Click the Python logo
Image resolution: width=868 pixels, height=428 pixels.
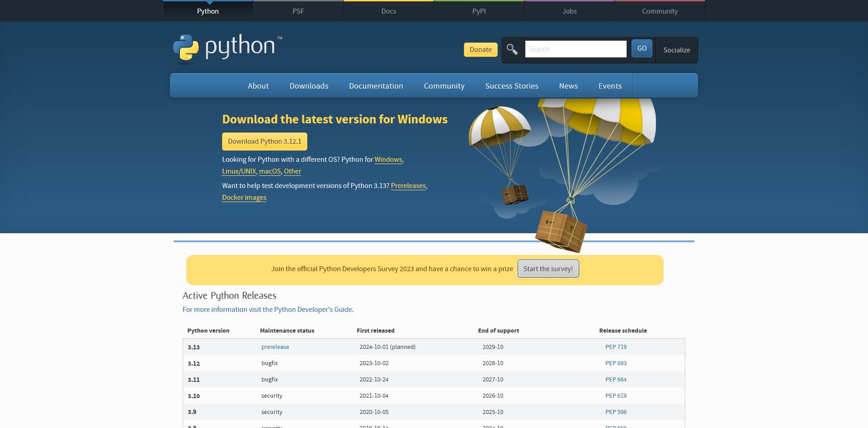[227, 48]
